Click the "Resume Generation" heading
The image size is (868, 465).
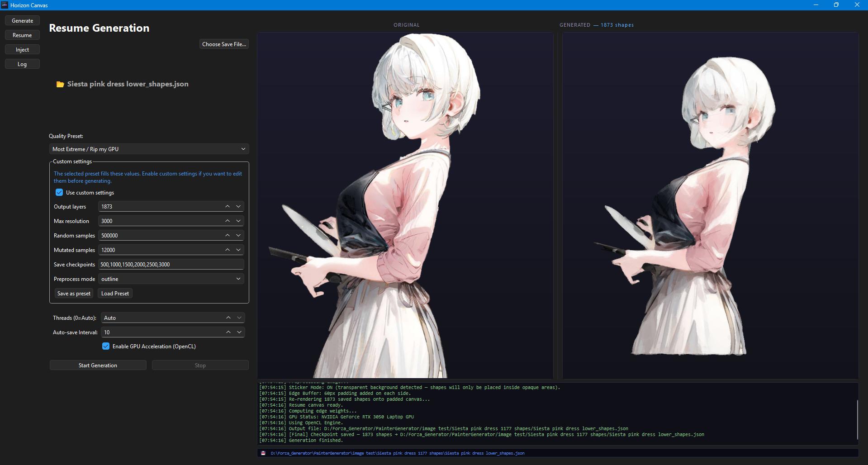(99, 28)
